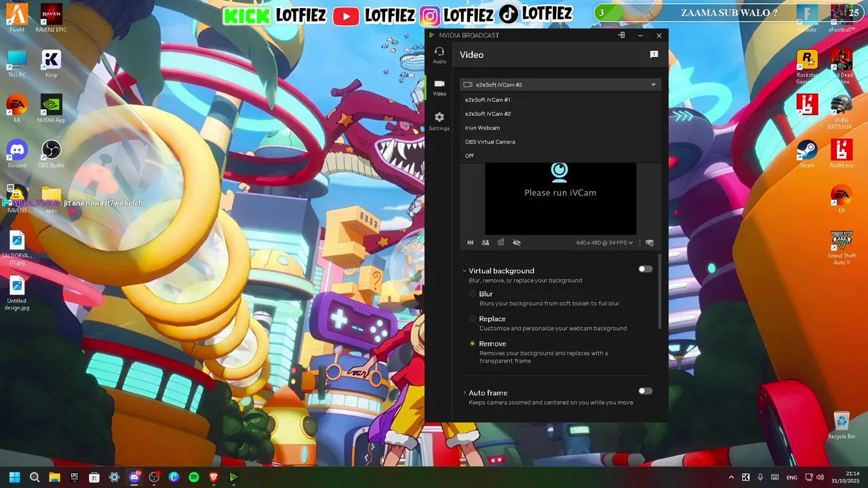Choose e2eSoft iVCam #2 in list

click(x=560, y=114)
